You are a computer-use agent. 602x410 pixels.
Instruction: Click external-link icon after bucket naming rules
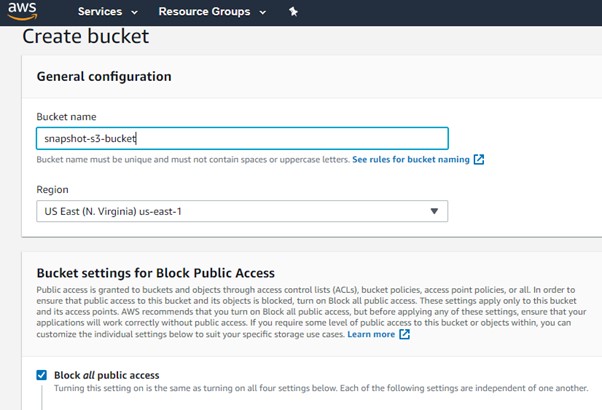tap(479, 160)
